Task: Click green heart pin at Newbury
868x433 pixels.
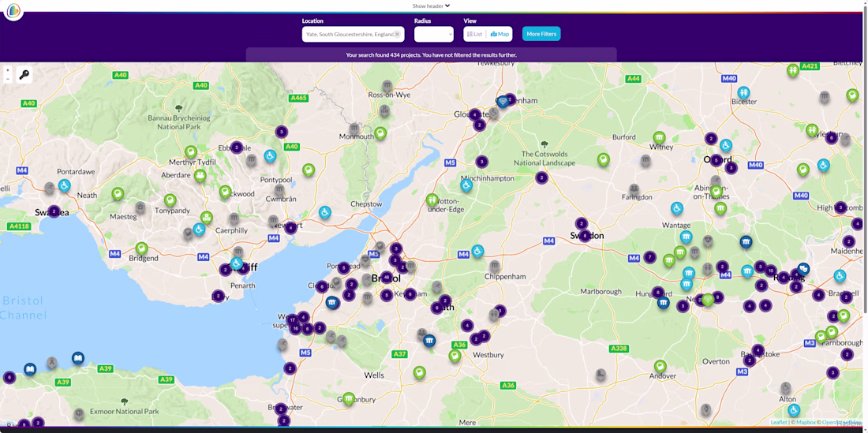Action: (x=708, y=299)
